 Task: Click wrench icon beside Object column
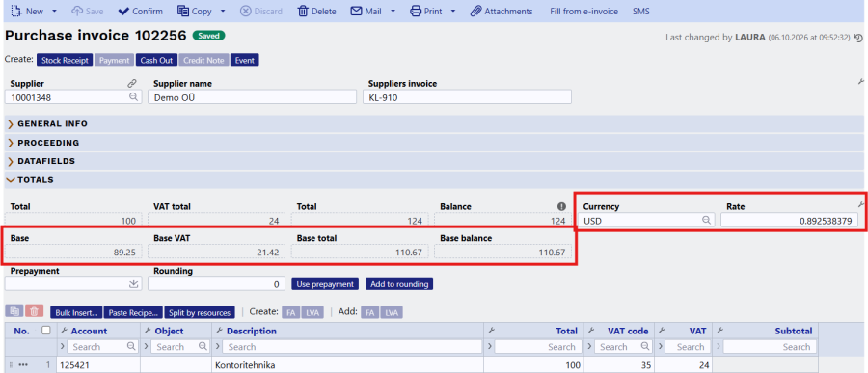[x=148, y=331]
